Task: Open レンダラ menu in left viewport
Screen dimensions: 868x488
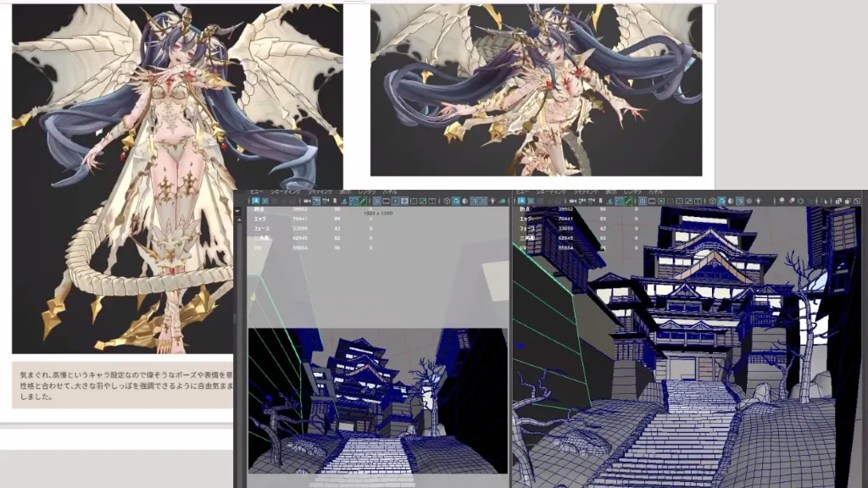Action: (366, 191)
